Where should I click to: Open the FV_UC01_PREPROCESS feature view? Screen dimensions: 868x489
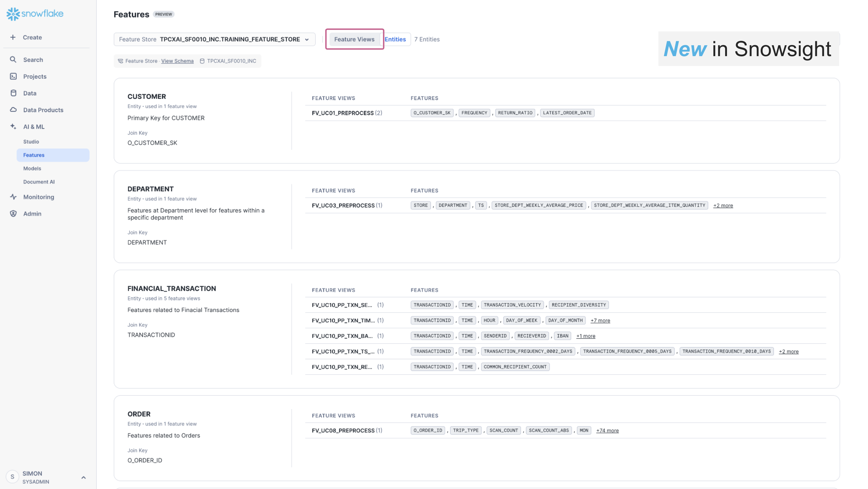click(x=342, y=113)
